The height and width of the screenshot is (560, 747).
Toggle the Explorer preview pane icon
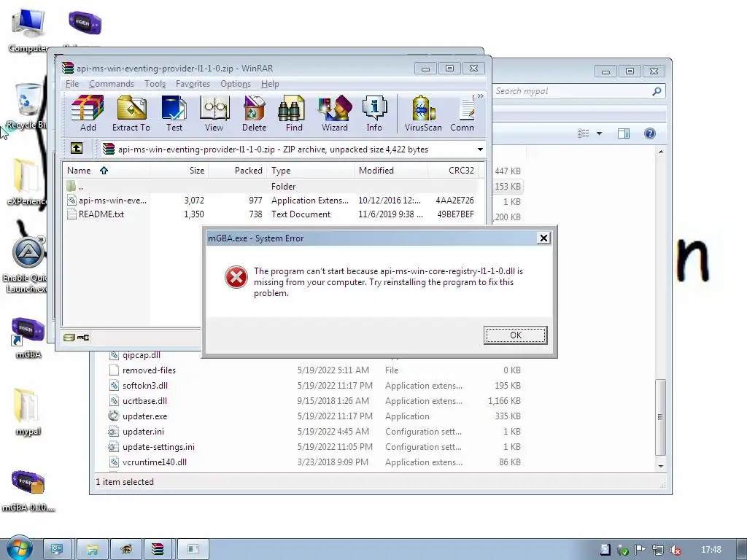coord(624,133)
